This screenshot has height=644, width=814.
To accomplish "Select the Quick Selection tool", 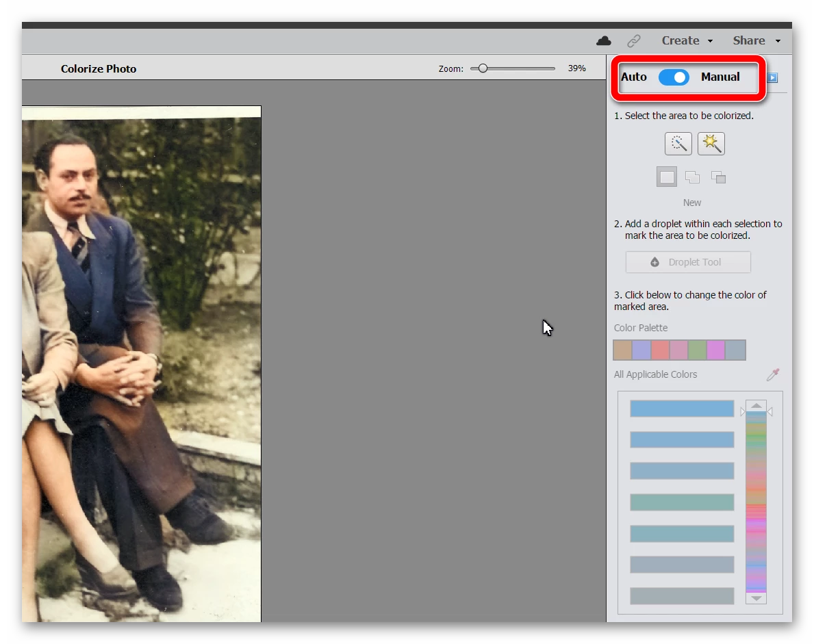I will pyautogui.click(x=678, y=144).
